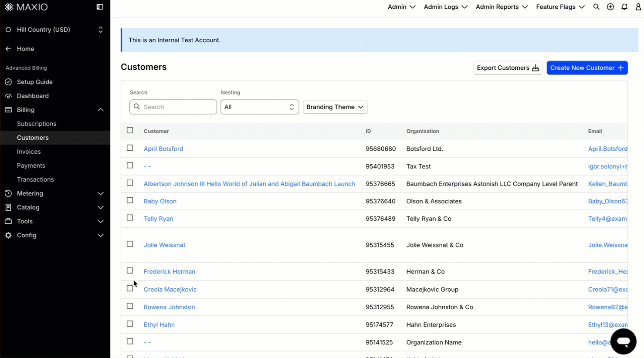This screenshot has height=358, width=644.
Task: Click the back arrow icon beside Home
Action: click(x=8, y=49)
